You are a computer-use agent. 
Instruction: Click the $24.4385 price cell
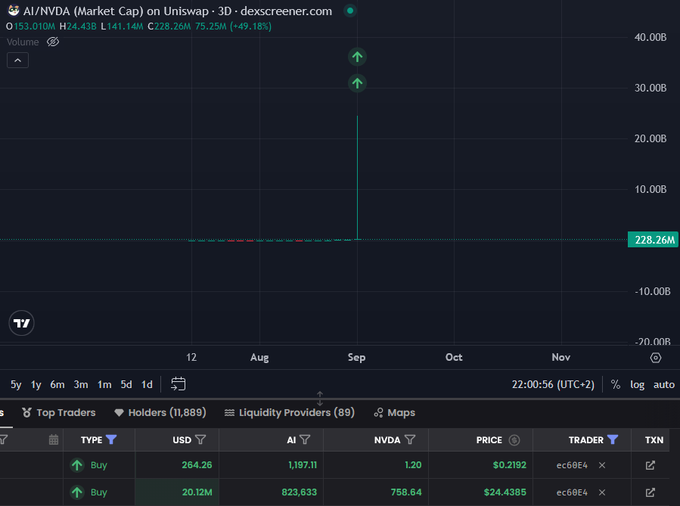(505, 493)
